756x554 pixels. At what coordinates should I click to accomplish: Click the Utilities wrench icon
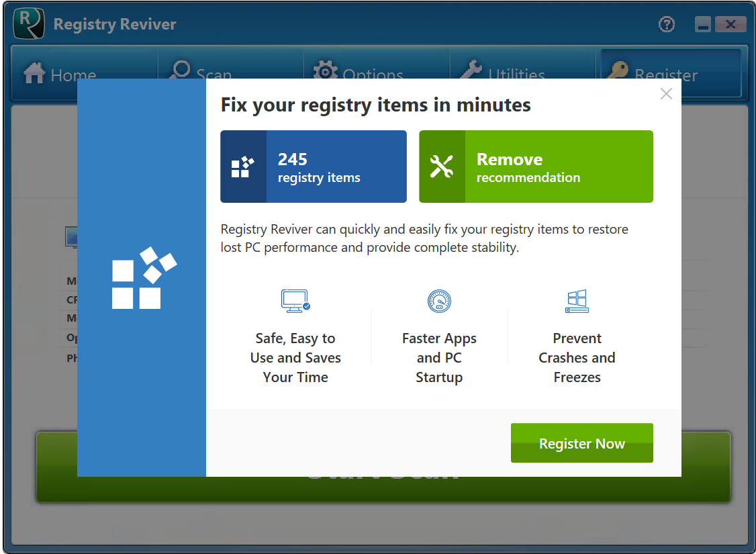[x=471, y=70]
